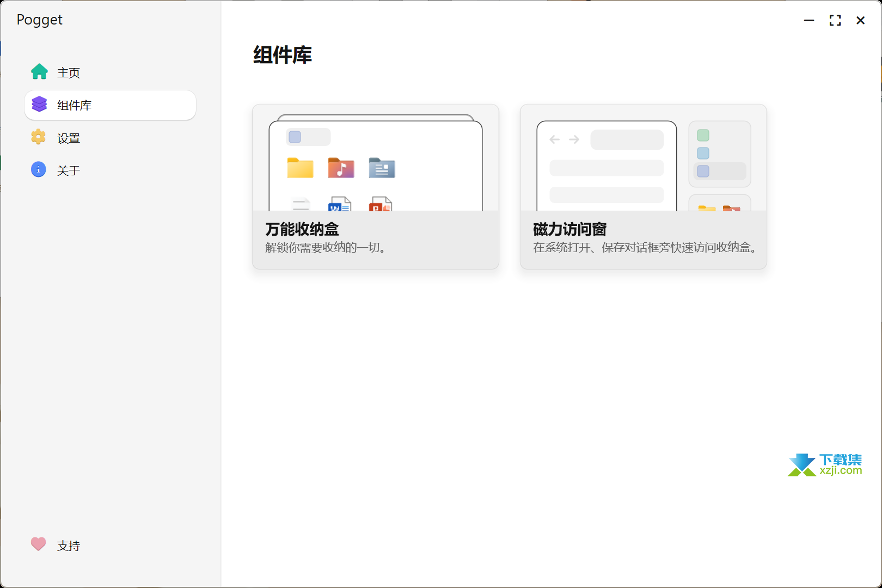Click the fullscreen toggle icon
The height and width of the screenshot is (588, 882).
click(x=835, y=20)
